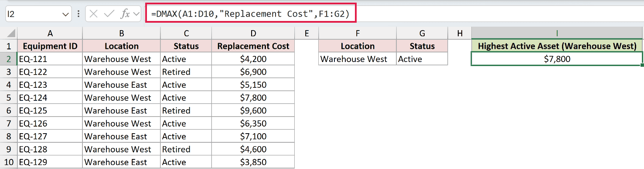Click the Warehouse West cell for EQ-126

pos(122,123)
